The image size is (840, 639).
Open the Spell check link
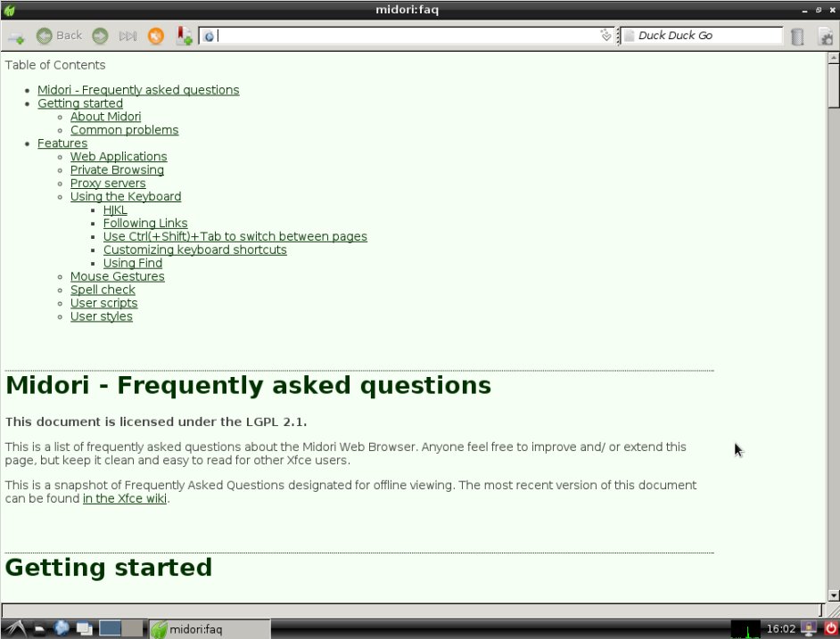tap(103, 290)
